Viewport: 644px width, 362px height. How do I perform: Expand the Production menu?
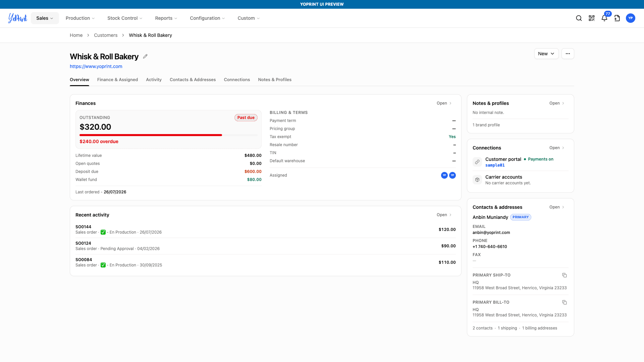(x=80, y=18)
